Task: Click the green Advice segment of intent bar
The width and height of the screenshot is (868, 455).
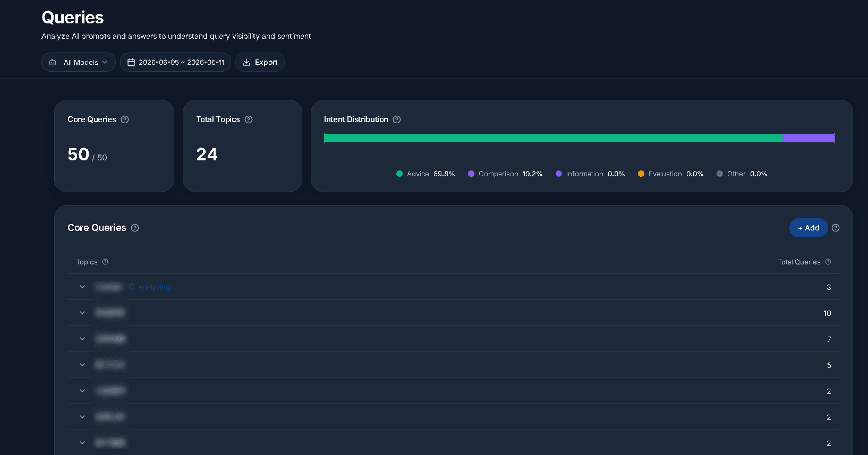Action: click(553, 138)
